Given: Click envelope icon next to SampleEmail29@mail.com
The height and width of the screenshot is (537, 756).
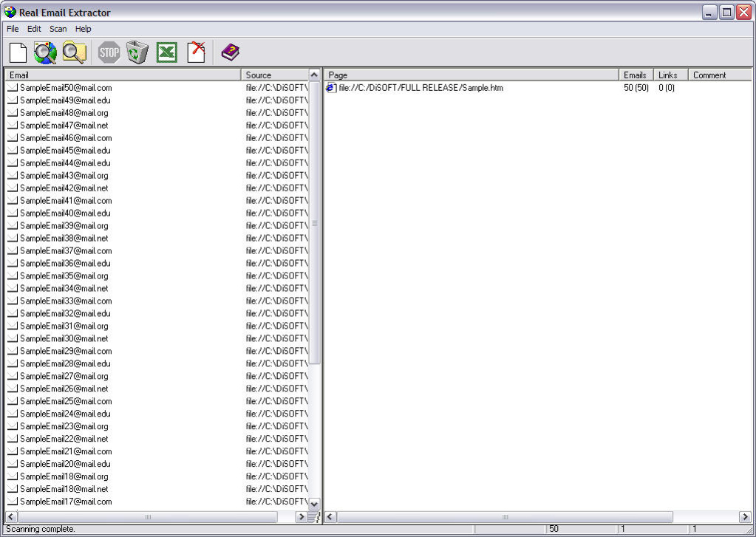Looking at the screenshot, I should (x=13, y=351).
